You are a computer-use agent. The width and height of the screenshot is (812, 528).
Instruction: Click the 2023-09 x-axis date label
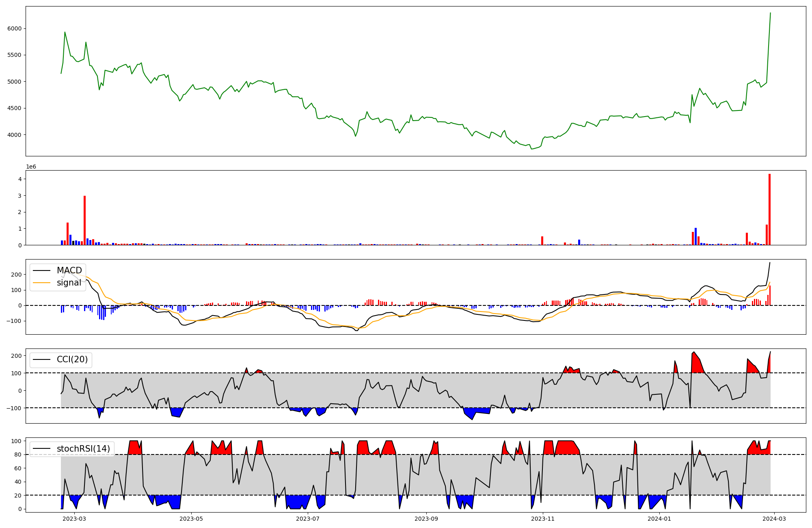coord(426,519)
